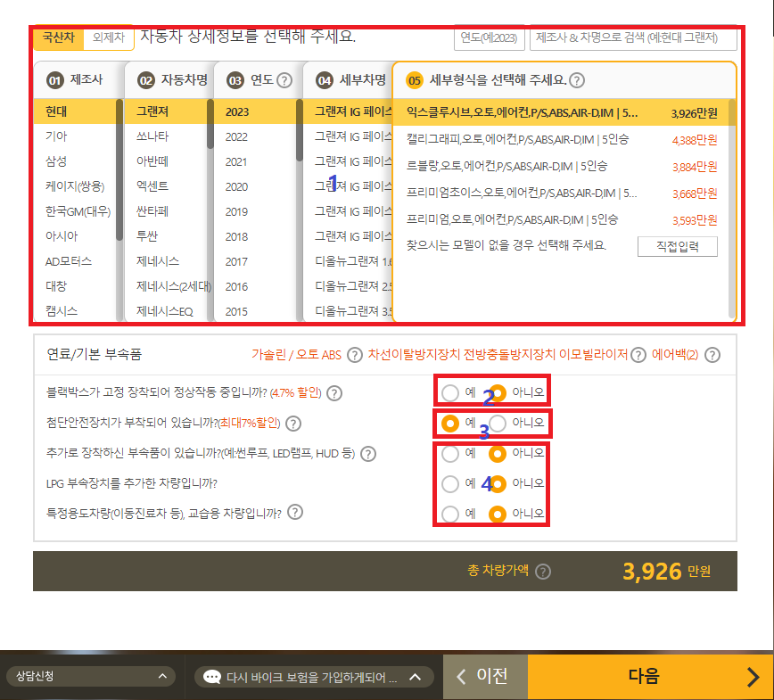Open help icon for 추가 부속품 question

[368, 454]
